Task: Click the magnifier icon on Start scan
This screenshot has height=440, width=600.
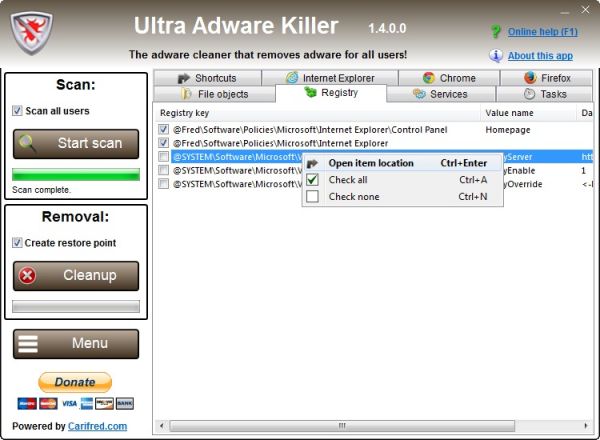Action: pyautogui.click(x=28, y=144)
